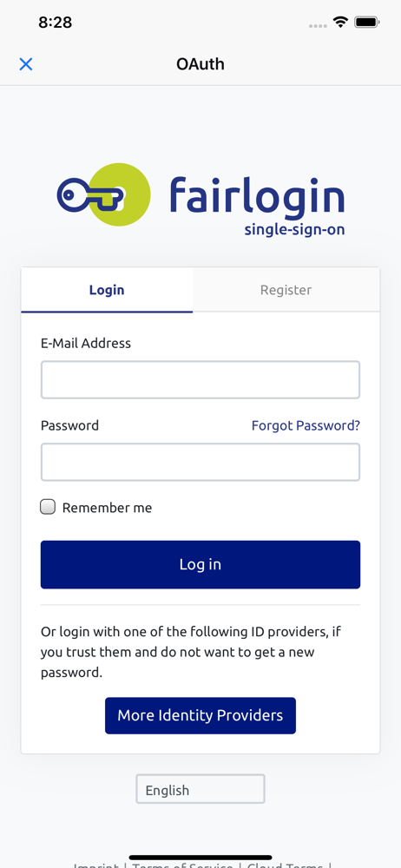
Task: Tap the OAuth title in the header
Action: (200, 64)
